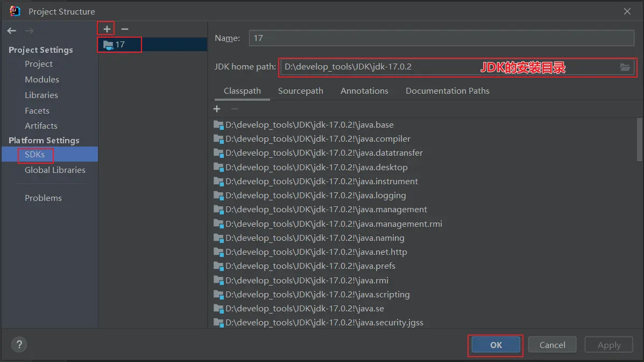Open the Problems section

(x=43, y=198)
